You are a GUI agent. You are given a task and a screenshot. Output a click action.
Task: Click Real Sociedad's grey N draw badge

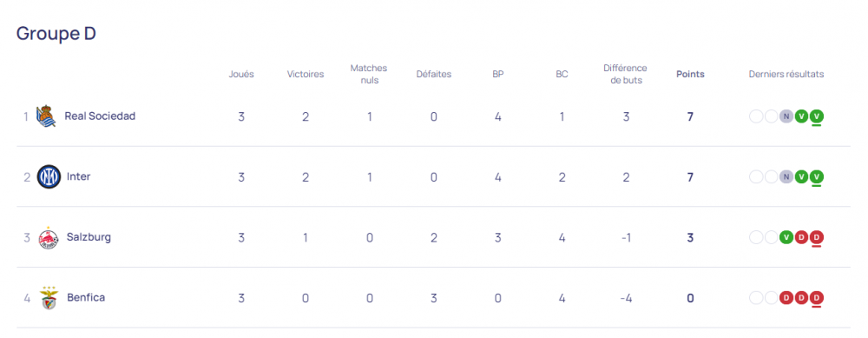[x=786, y=116]
